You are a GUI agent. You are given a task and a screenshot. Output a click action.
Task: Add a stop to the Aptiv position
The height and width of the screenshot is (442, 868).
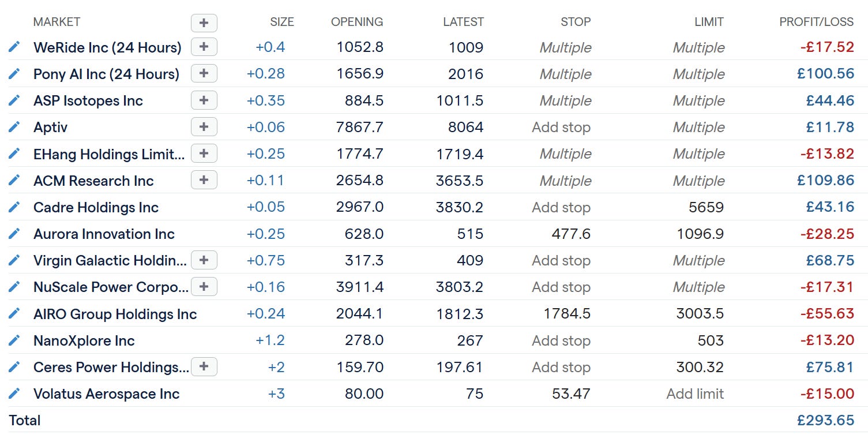point(561,127)
